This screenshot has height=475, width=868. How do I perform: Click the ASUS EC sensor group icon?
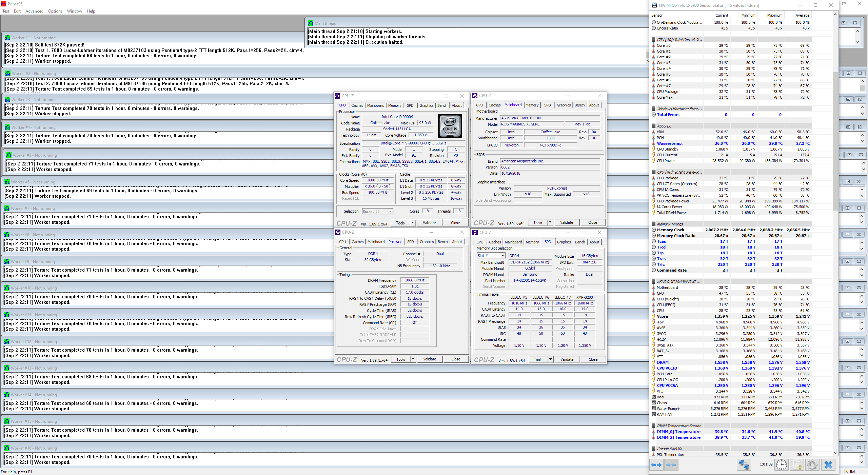(654, 126)
